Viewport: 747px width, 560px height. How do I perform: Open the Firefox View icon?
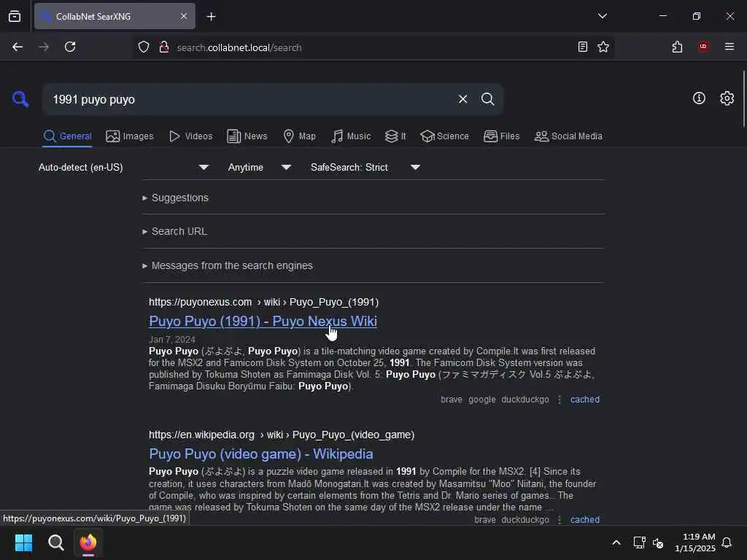pos(15,17)
